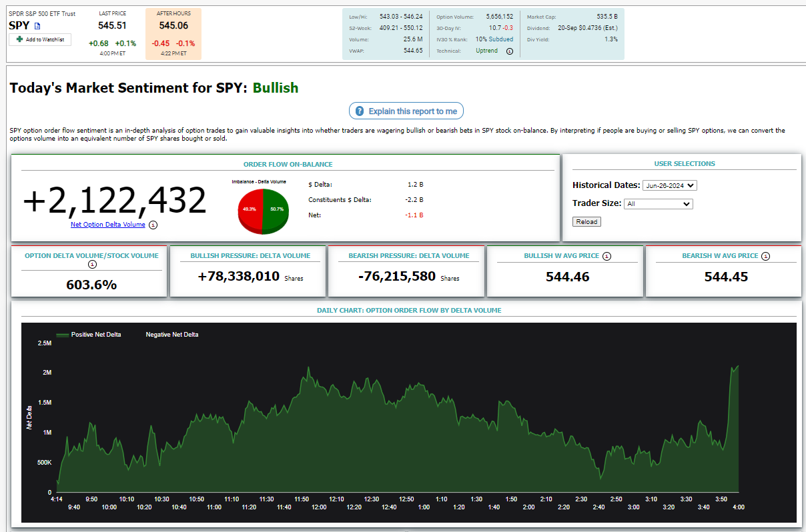The image size is (806, 532).
Task: Click the +2,122,432 net delta value
Action: coord(115,200)
